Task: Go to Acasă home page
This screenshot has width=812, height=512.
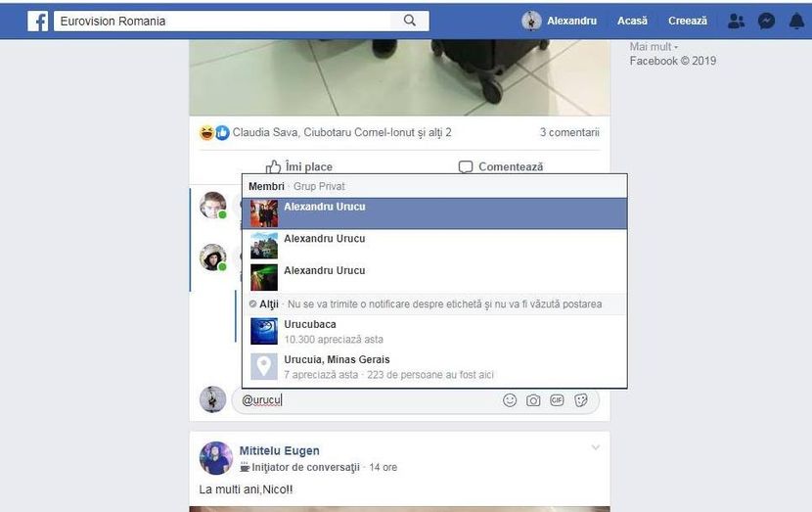Action: [x=632, y=21]
